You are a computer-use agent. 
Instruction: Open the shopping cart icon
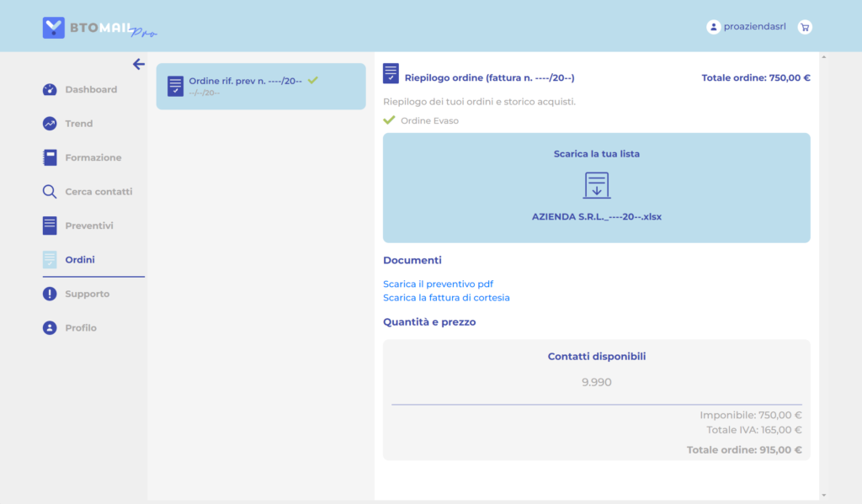805,27
